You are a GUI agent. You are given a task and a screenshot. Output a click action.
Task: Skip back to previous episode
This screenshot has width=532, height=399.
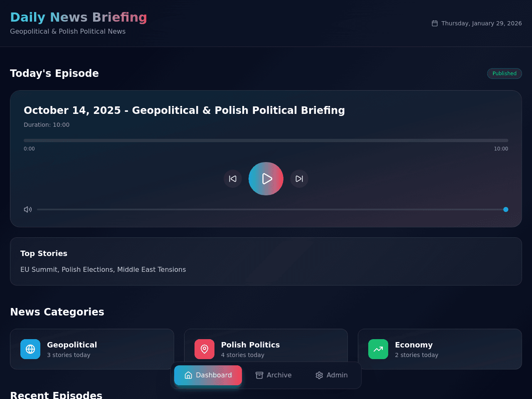coord(233,179)
